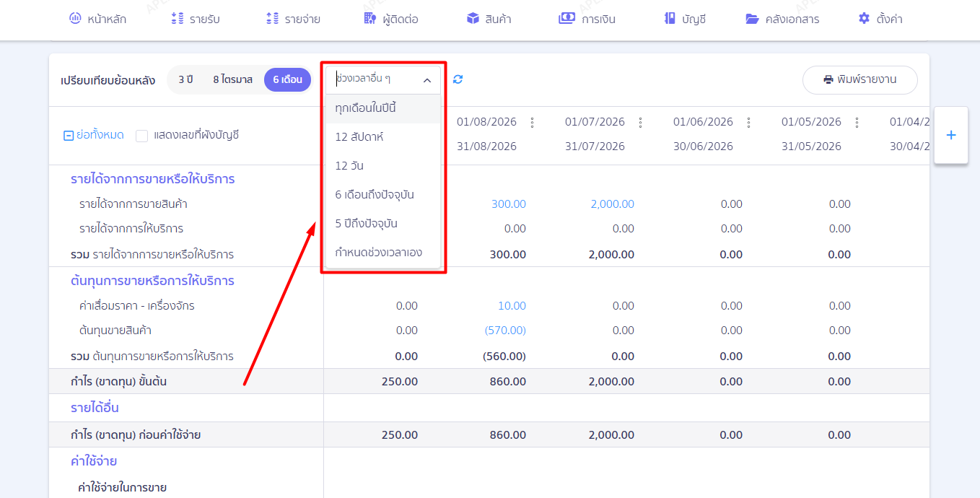Open the kebab menu for column 01/08/2026
The height and width of the screenshot is (498, 980).
(x=533, y=122)
